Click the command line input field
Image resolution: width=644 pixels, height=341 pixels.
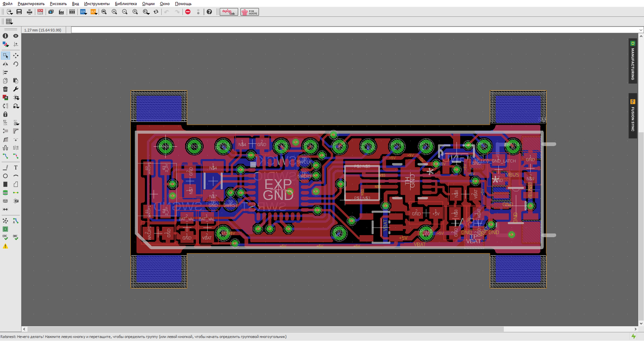[355, 30]
